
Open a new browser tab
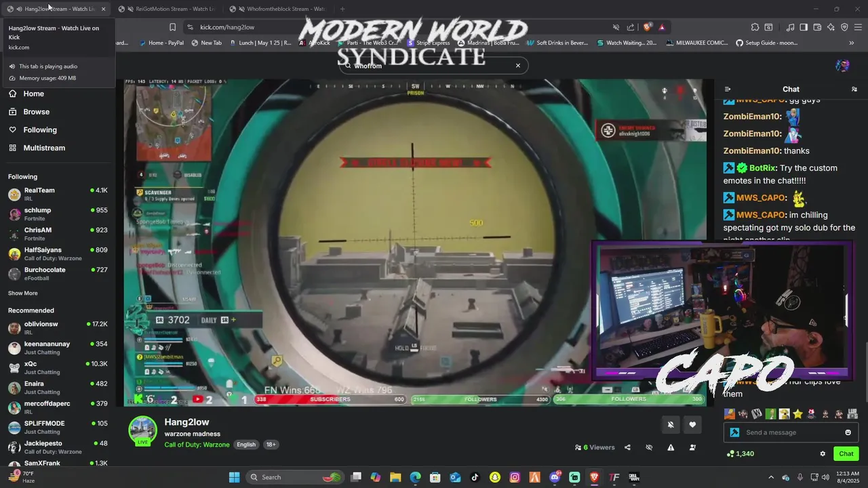pos(342,9)
